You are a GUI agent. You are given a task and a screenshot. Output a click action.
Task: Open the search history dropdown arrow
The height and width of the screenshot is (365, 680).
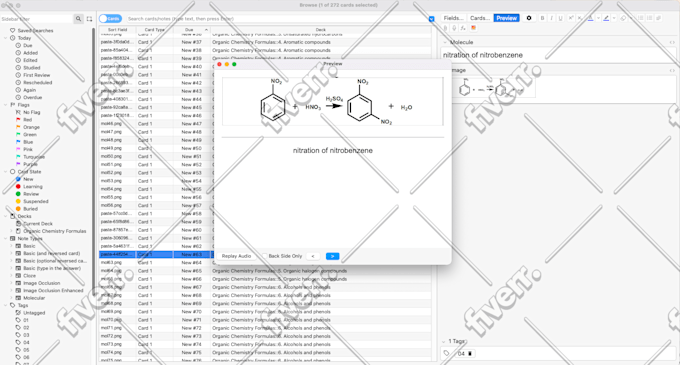coord(431,19)
